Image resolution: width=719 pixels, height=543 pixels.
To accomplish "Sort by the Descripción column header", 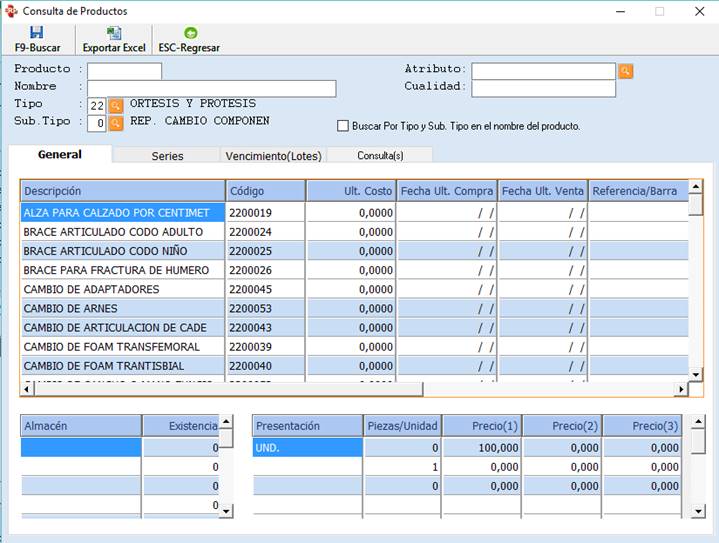I will click(x=122, y=191).
